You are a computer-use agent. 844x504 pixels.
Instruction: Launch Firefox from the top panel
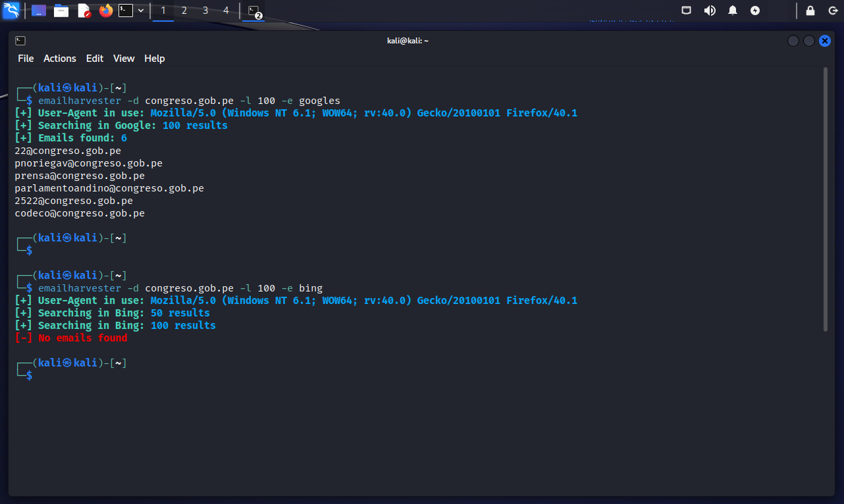click(106, 11)
